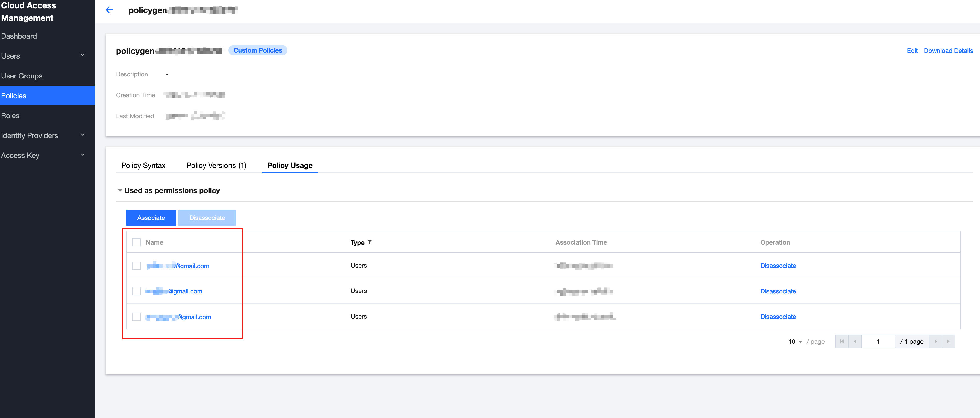Jump to last page pagination icon

[948, 341]
